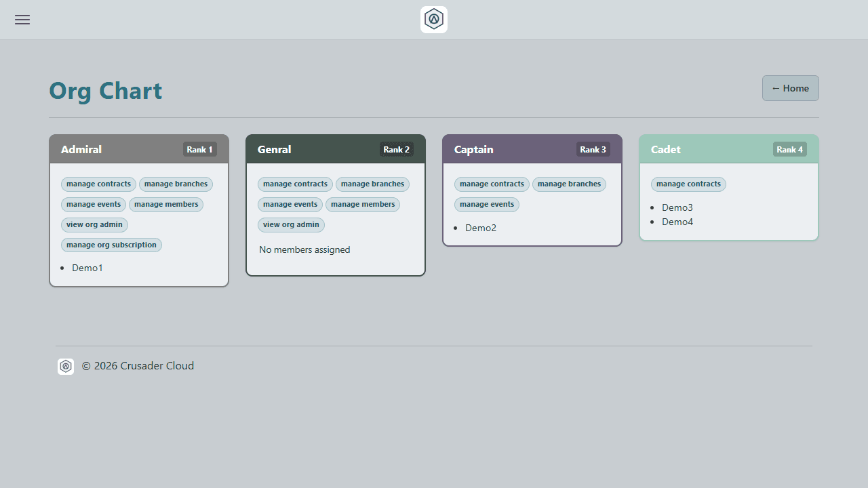Select the manage events badge on Genral card

pyautogui.click(x=290, y=204)
